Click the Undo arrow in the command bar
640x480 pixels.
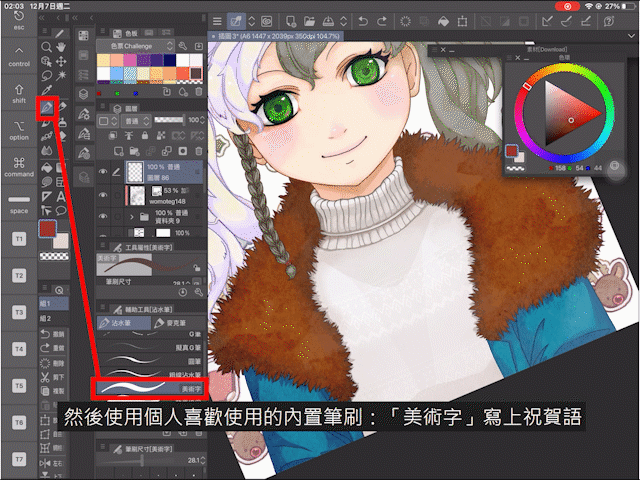[363, 21]
